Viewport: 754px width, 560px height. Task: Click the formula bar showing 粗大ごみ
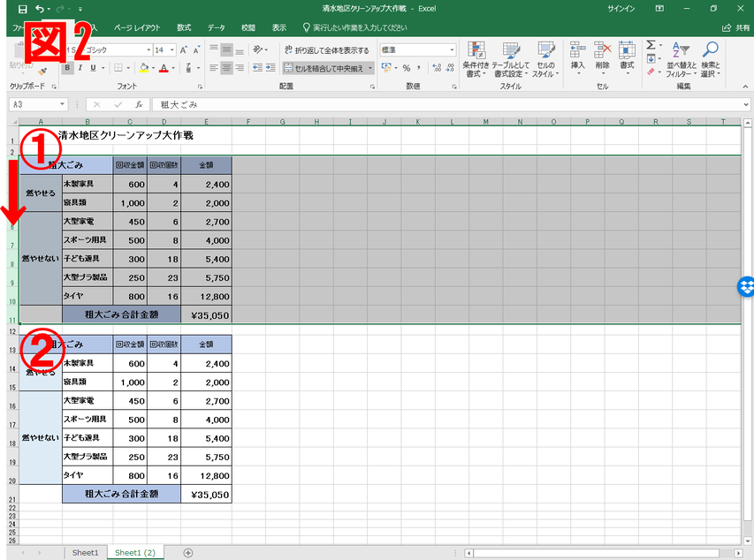[x=446, y=104]
